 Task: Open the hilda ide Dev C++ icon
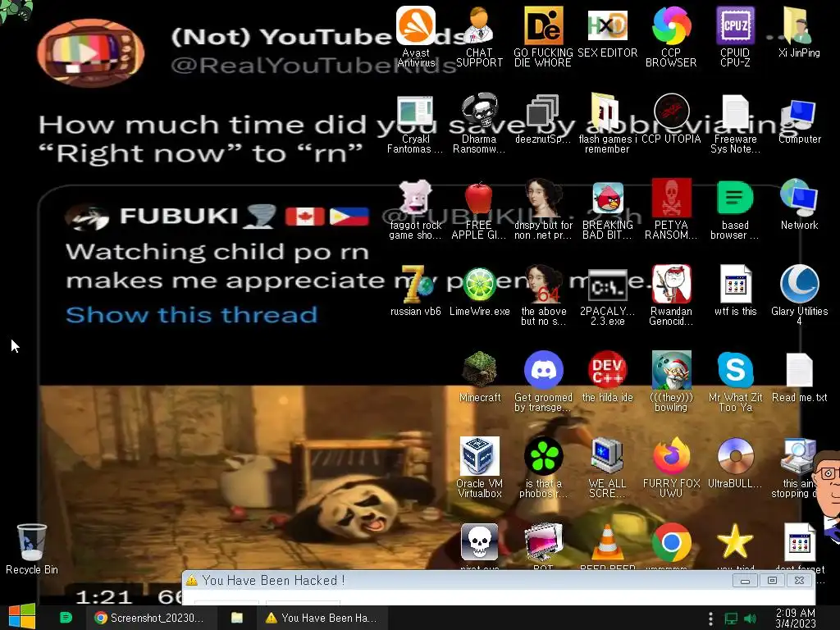607,377
